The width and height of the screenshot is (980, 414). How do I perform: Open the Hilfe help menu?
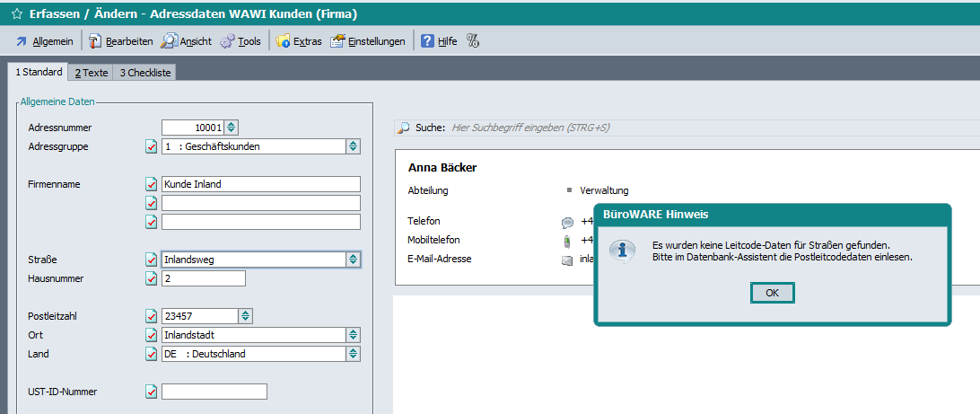(x=439, y=41)
